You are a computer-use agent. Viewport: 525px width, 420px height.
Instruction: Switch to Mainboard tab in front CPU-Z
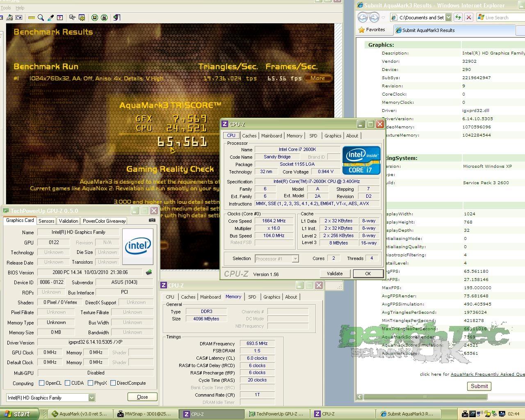272,136
